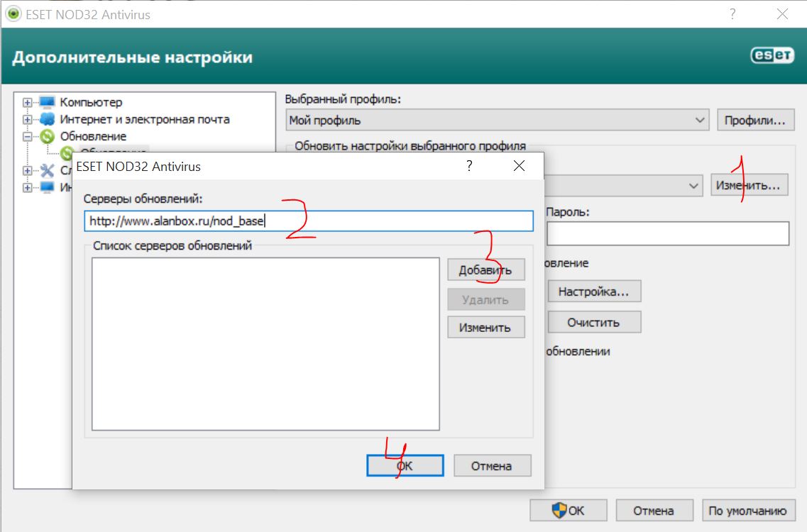Click the green Update sub-item icon
Viewport: 807px width, 532px height.
[67, 153]
